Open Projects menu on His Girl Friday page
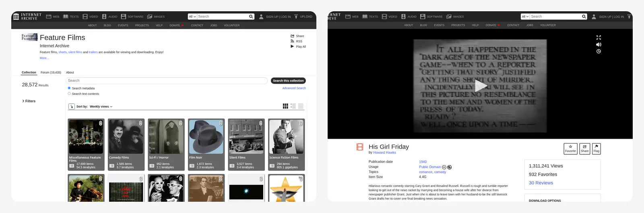The image size is (644, 213). point(458,25)
